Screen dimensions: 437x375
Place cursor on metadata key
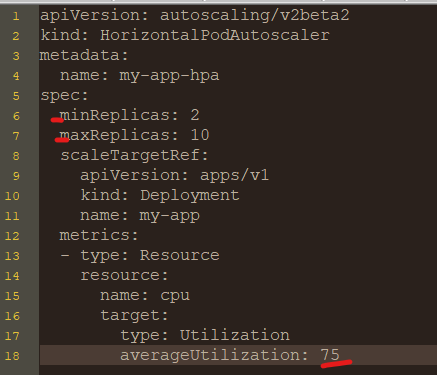80,55
